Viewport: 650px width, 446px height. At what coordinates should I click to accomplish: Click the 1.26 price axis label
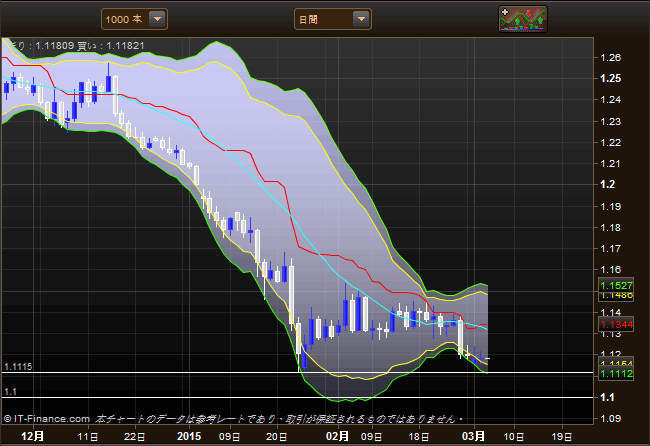(x=611, y=58)
